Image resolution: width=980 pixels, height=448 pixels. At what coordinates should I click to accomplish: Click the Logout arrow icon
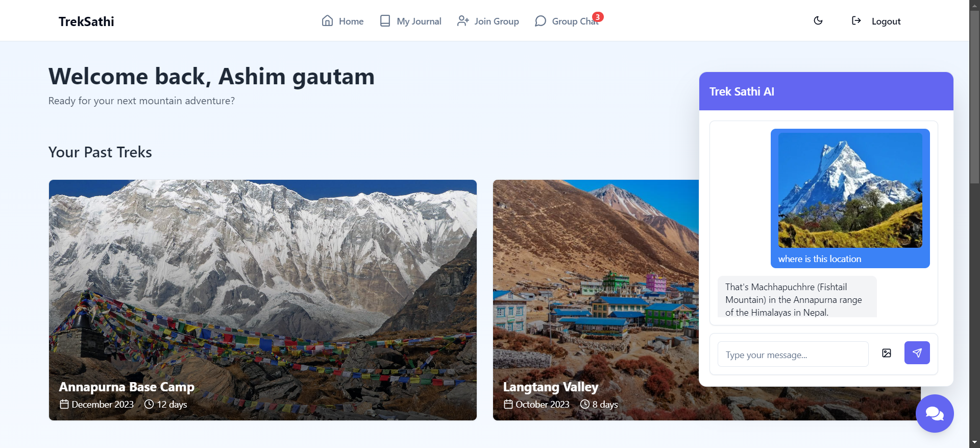[x=856, y=20]
